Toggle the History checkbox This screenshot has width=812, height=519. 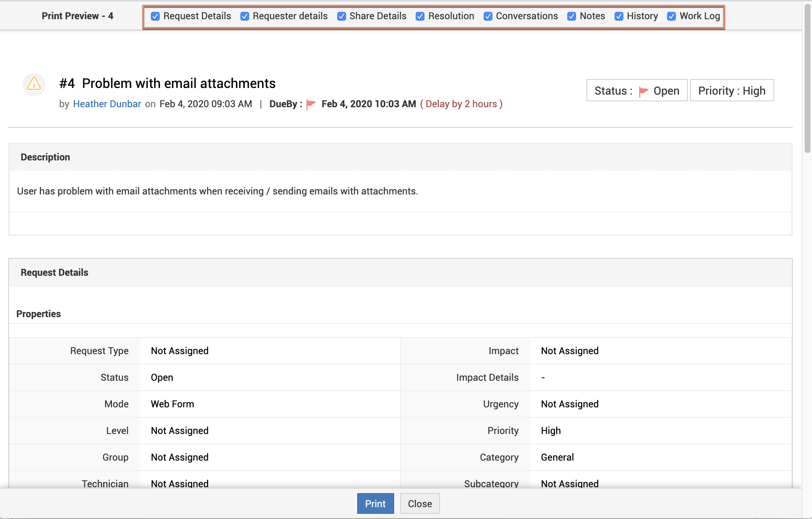pos(619,16)
